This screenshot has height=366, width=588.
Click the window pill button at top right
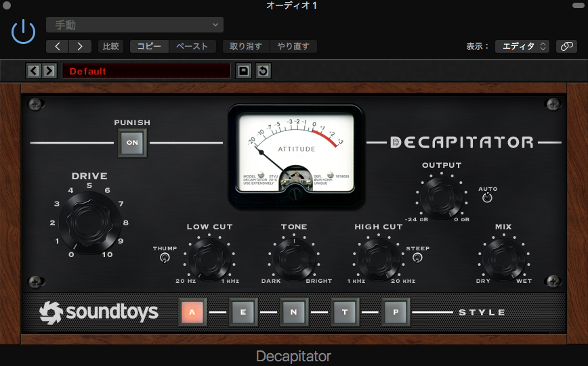pyautogui.click(x=578, y=5)
